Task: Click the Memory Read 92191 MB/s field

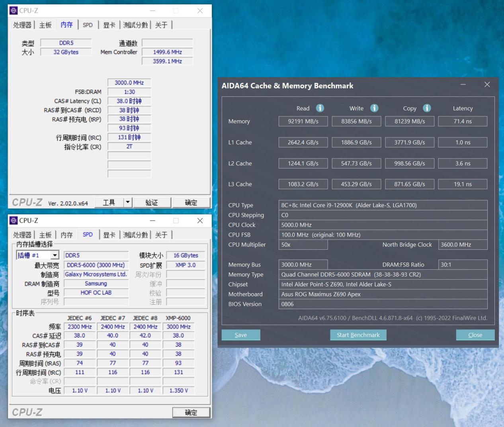Action: tap(303, 121)
